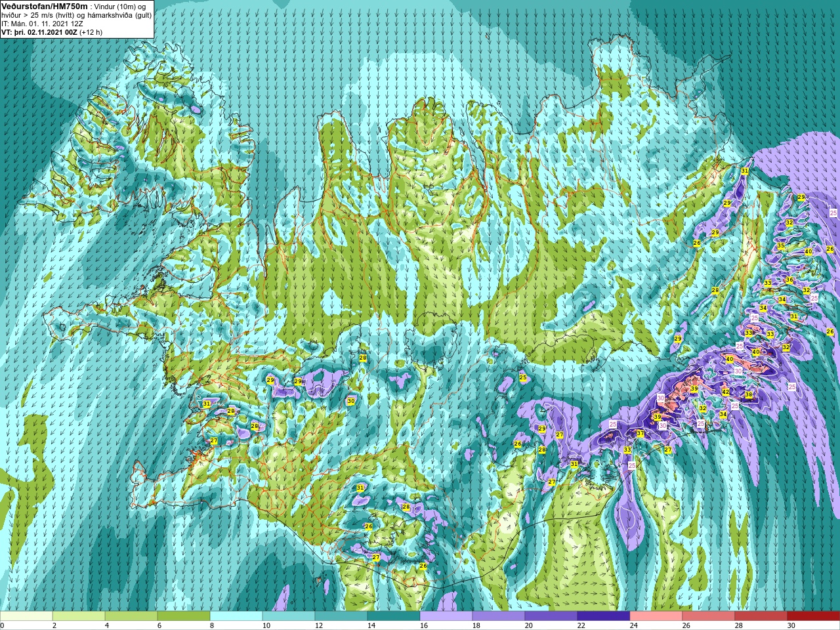Click legend tick label "12"
This screenshot has width=840, height=630.
pos(319,625)
